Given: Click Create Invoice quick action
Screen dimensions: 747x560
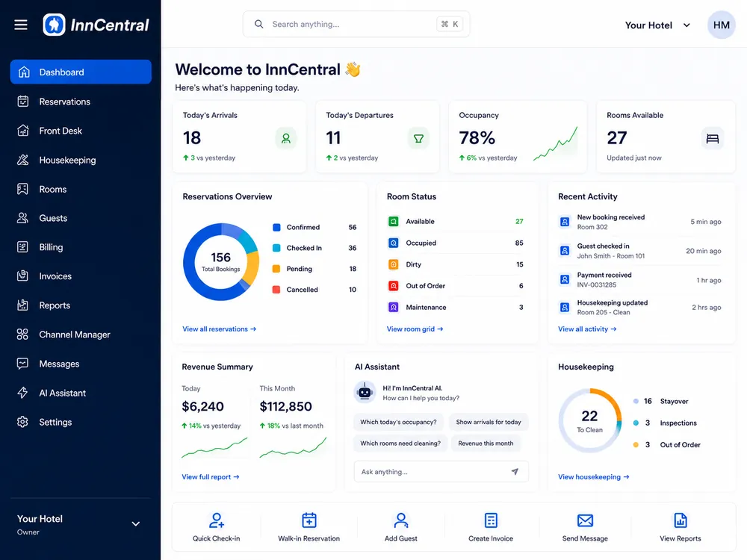Looking at the screenshot, I should [491, 527].
